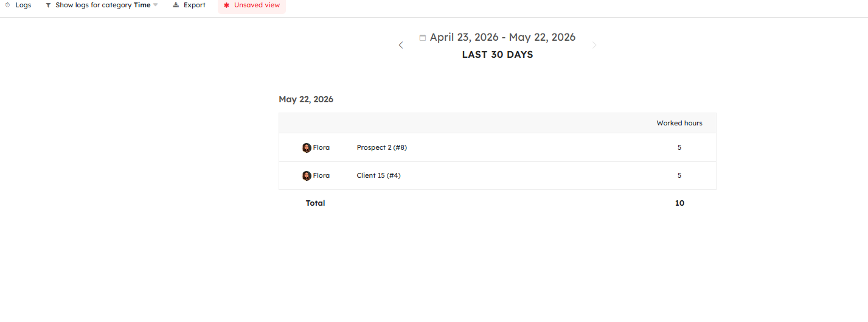This screenshot has height=322, width=868.
Task: Click the Unsaved view button
Action: click(251, 5)
